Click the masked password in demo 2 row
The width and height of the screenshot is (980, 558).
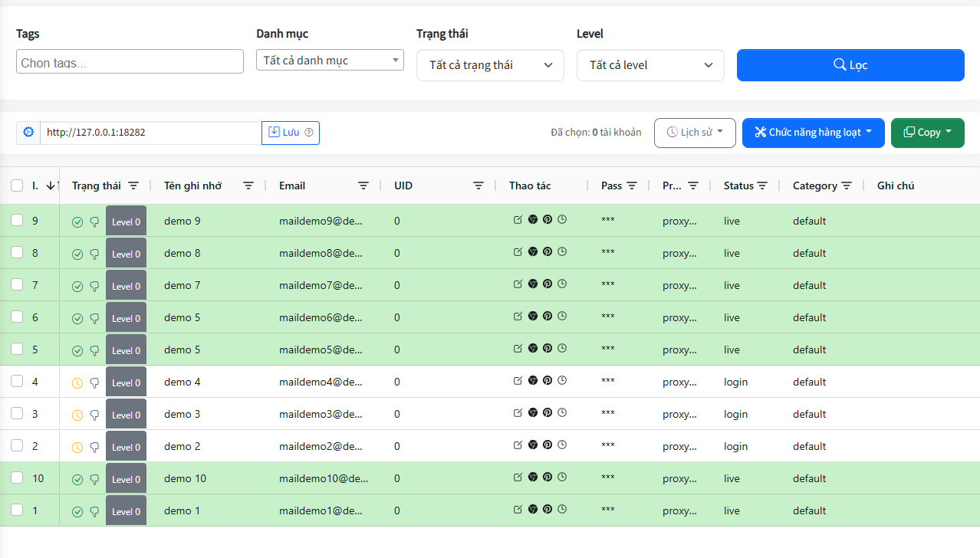tap(608, 446)
